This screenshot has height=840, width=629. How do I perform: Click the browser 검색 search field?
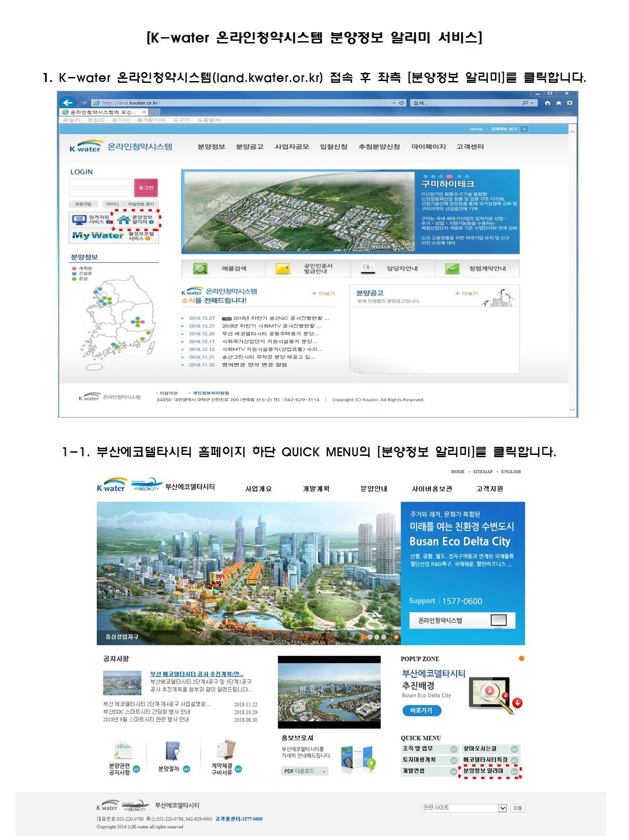click(466, 103)
